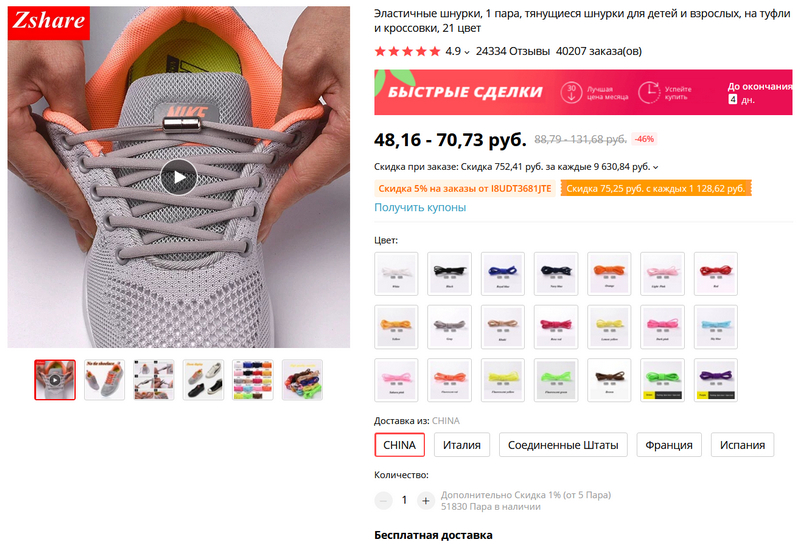Viewport: 800px width, 544px height.
Task: Open the "No tie shoelaces" thumbnail
Action: 104,380
